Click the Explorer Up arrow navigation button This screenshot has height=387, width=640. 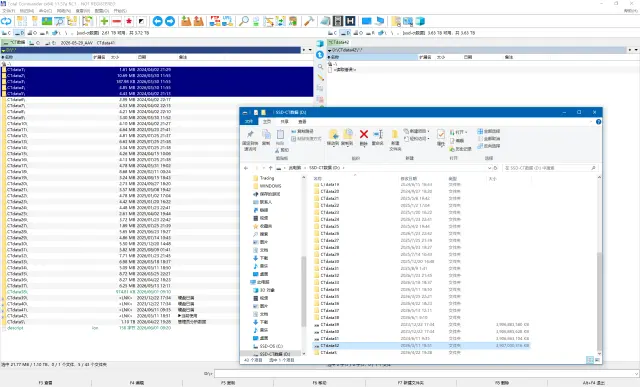click(x=271, y=168)
